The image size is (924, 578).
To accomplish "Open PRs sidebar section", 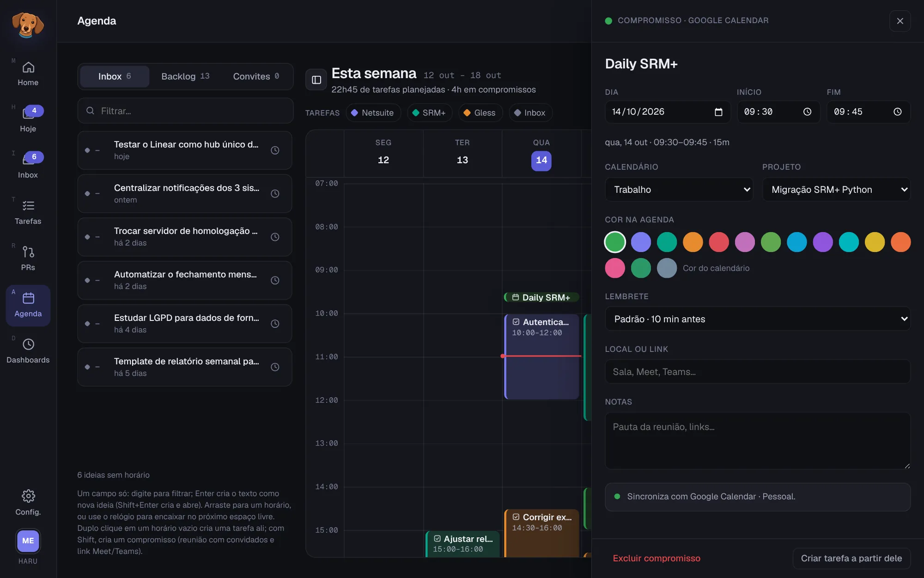I will tap(28, 259).
